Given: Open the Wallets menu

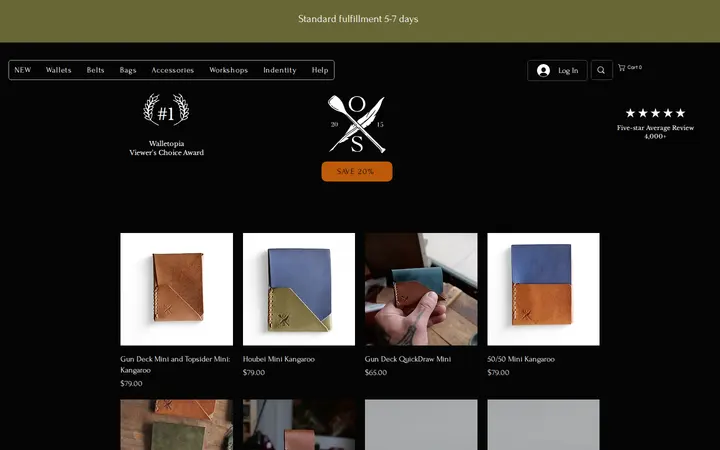Looking at the screenshot, I should 58,70.
